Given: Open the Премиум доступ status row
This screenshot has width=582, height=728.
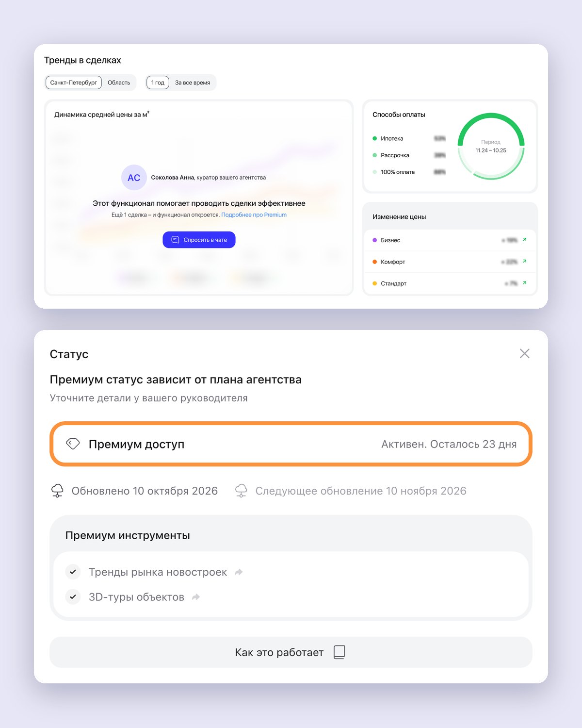Looking at the screenshot, I should pos(291,444).
